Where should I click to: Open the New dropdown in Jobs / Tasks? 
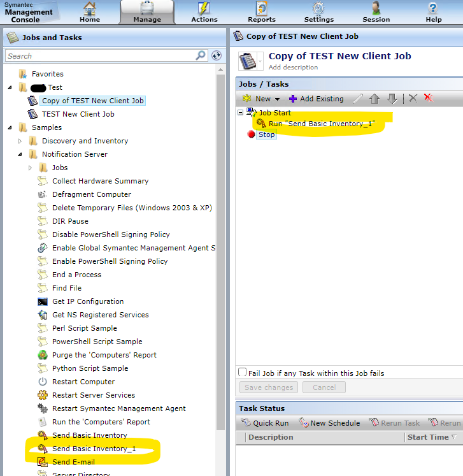261,99
